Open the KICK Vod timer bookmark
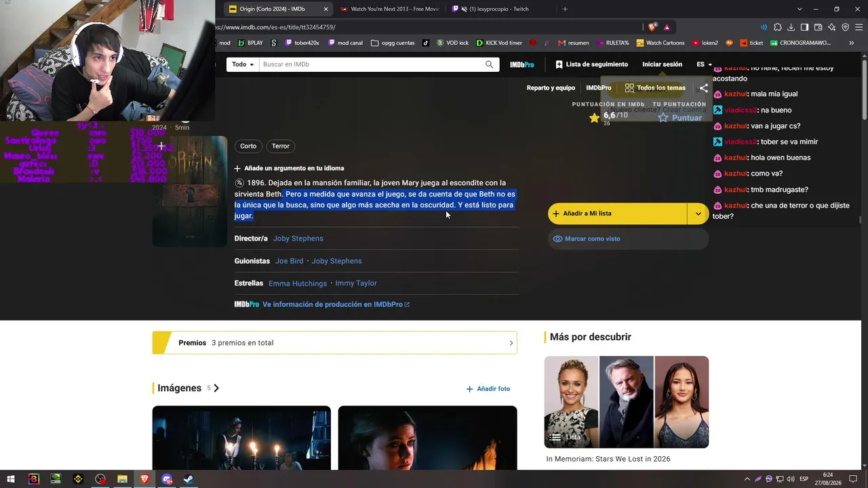The height and width of the screenshot is (488, 868). point(499,43)
